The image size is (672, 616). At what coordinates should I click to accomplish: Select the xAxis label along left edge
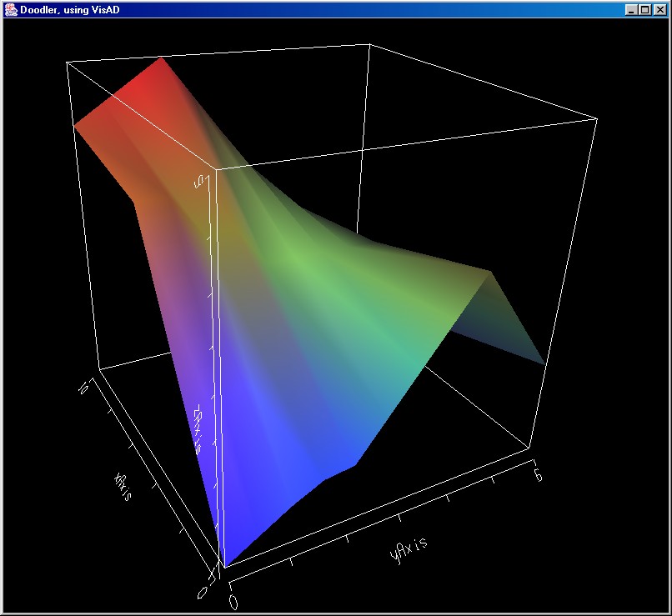point(123,485)
